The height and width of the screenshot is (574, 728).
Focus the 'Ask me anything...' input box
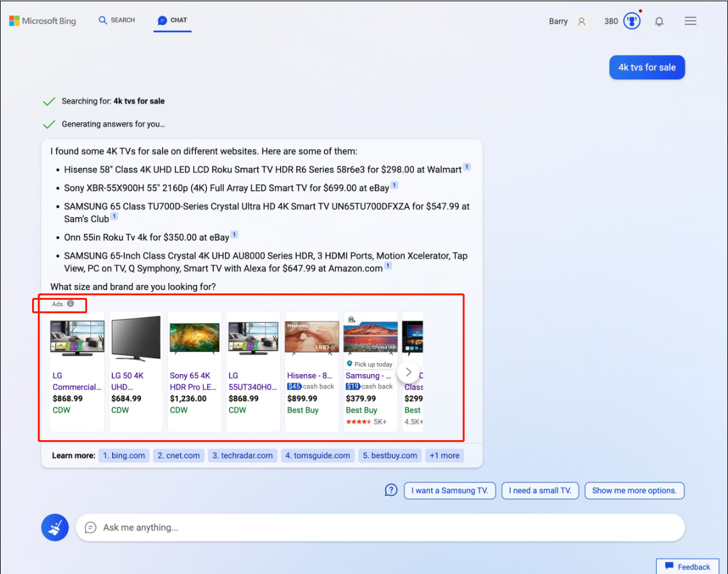click(x=380, y=528)
